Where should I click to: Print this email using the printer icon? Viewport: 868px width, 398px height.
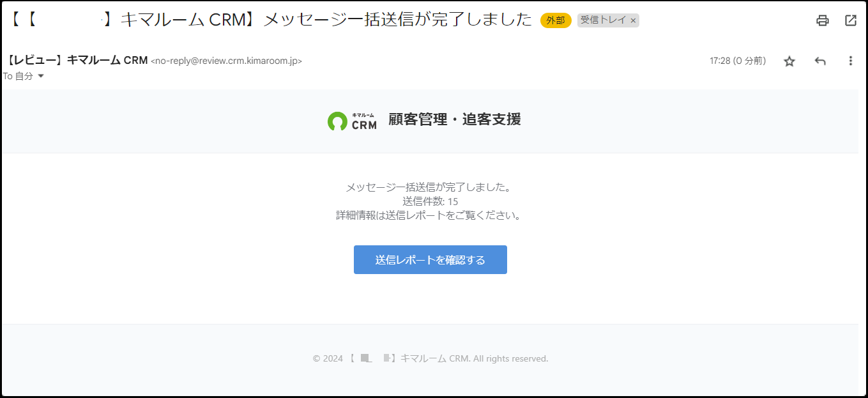click(x=822, y=20)
